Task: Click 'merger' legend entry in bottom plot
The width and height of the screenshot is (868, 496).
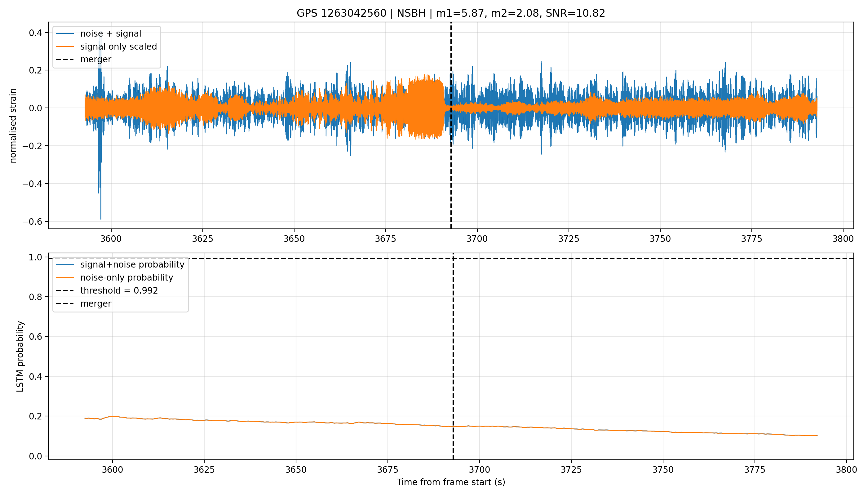Action: (96, 303)
